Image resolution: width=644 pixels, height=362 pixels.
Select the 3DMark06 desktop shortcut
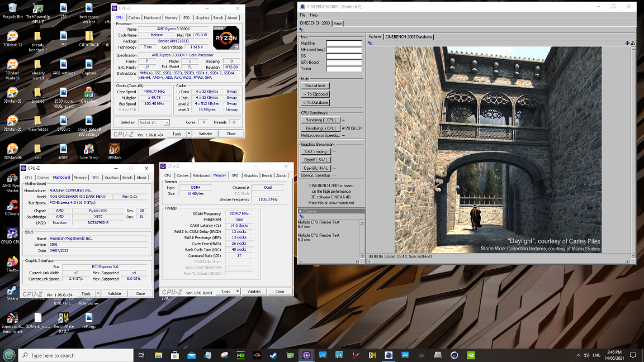[12, 151]
